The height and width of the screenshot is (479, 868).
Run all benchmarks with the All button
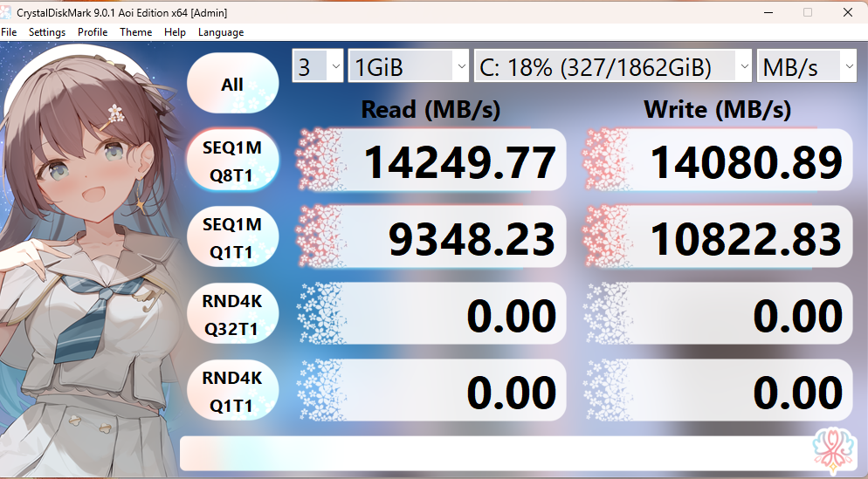coord(232,84)
